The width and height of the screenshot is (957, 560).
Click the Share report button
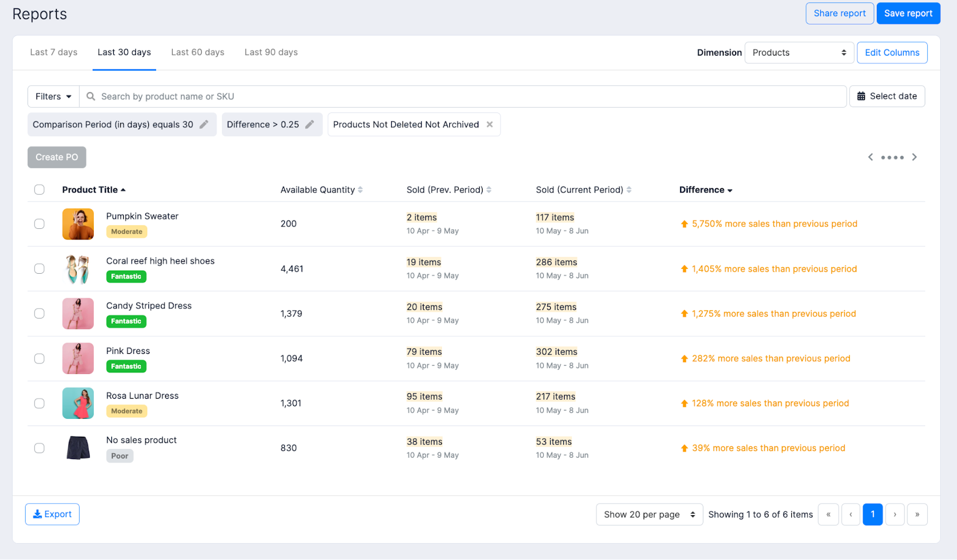point(839,13)
